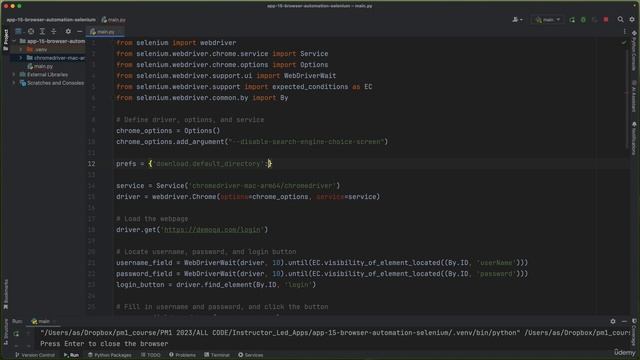The width and height of the screenshot is (640, 360).
Task: Click app-15-browser-automation-selenium breadcrumb
Action: [x=51, y=20]
